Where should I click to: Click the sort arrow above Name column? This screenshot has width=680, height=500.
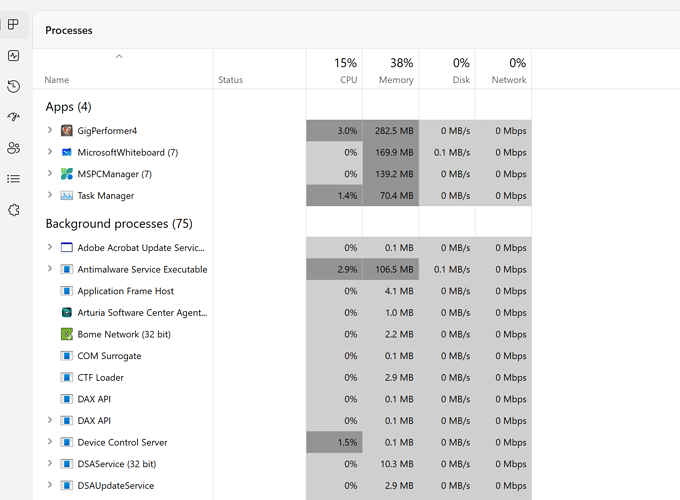[x=119, y=56]
